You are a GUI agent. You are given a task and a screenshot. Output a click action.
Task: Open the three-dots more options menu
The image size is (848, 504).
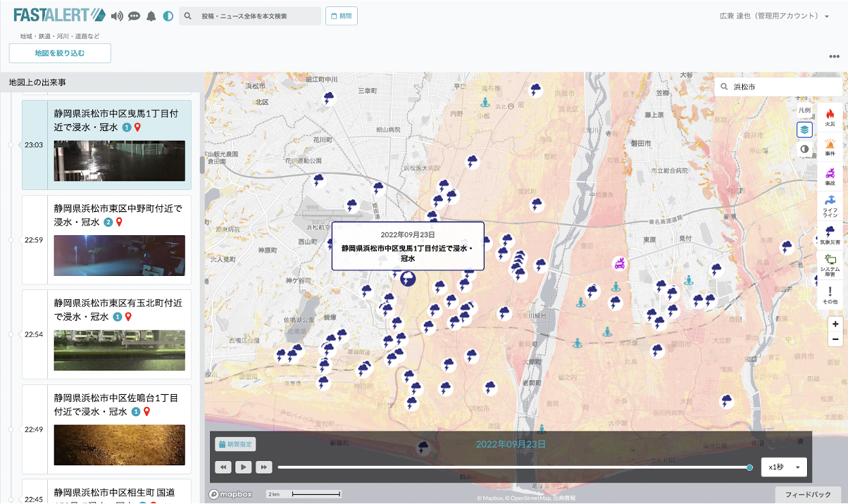pos(834,57)
